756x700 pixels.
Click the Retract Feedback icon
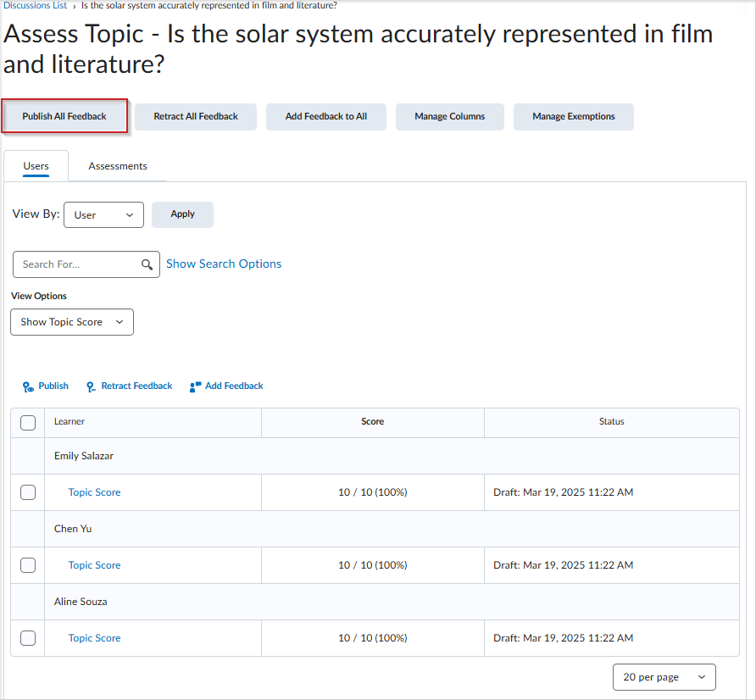tap(92, 386)
